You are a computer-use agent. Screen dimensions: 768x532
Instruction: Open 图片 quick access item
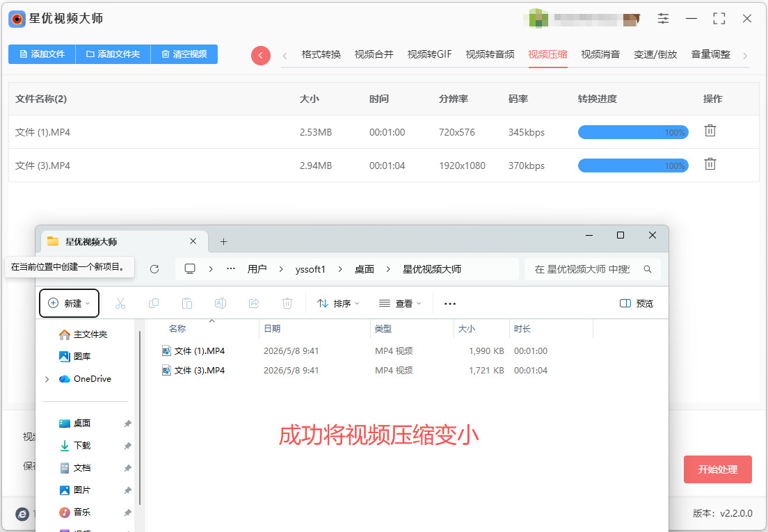[x=75, y=490]
